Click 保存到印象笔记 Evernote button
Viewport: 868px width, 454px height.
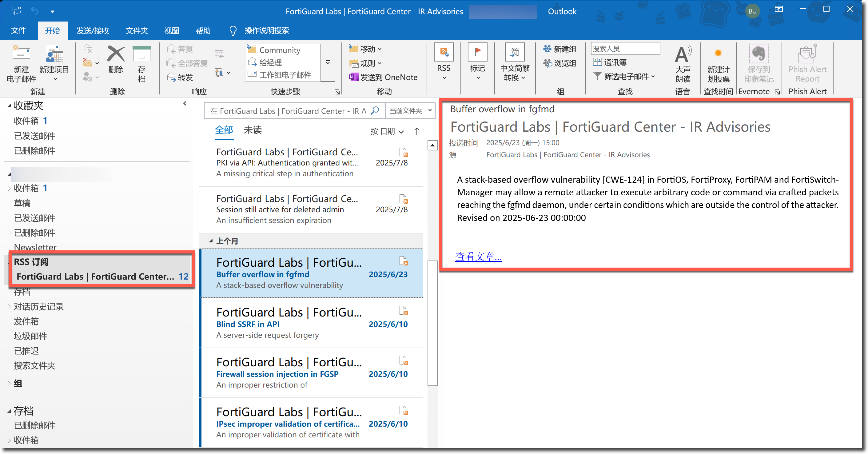[759, 64]
